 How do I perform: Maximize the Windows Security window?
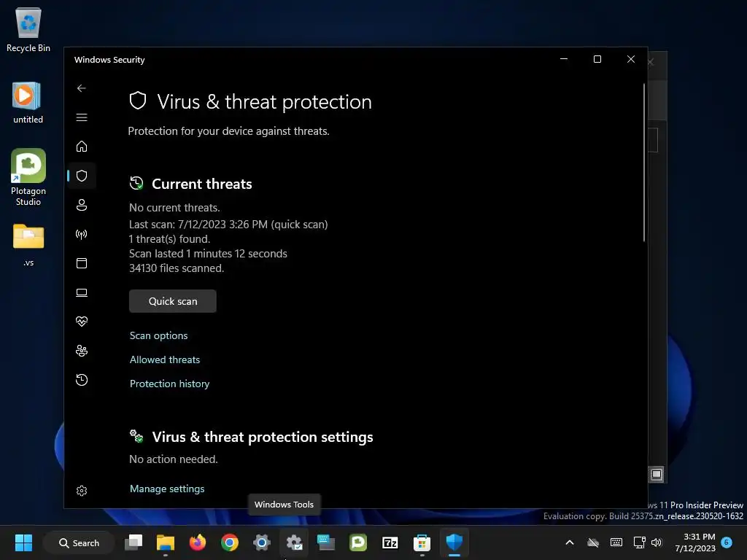pyautogui.click(x=597, y=59)
